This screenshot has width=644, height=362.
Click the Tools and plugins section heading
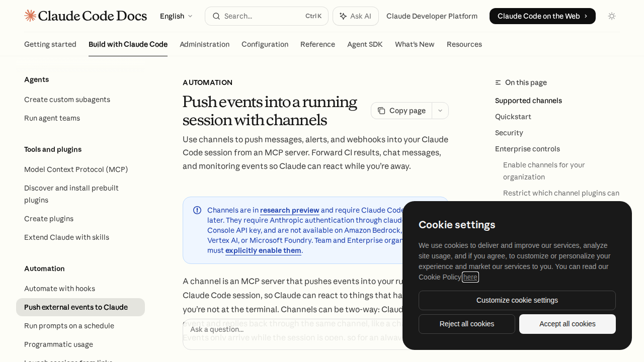click(53, 149)
